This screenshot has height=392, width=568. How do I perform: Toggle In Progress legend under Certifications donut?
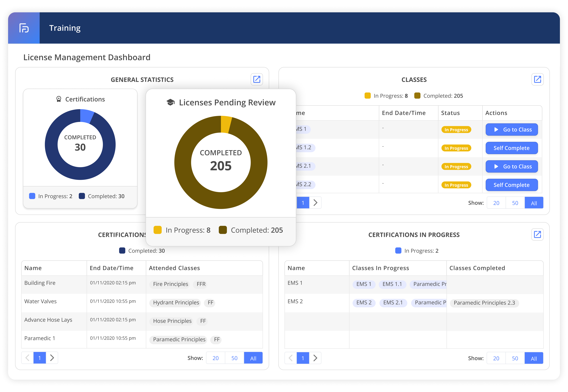click(x=32, y=196)
